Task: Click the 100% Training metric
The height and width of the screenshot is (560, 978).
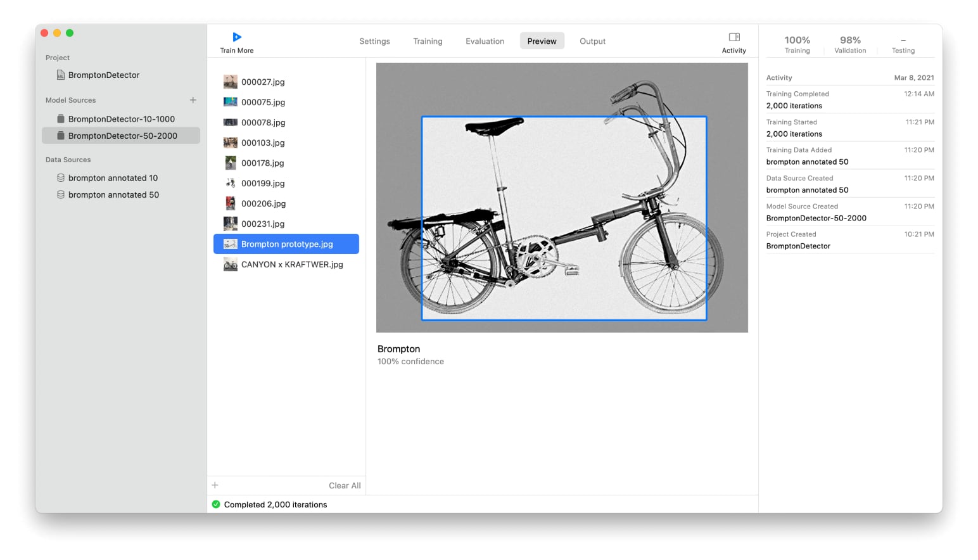Action: 797,44
